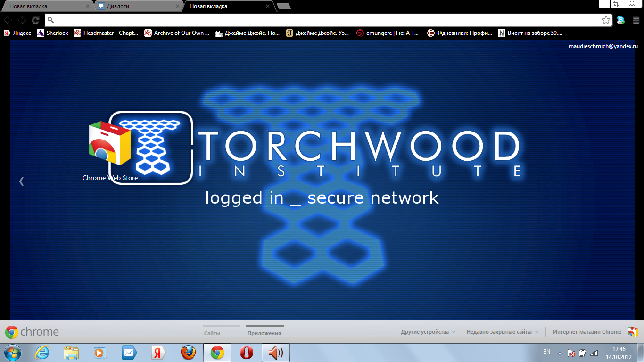Open the Yandex app in the taskbar

[x=158, y=353]
